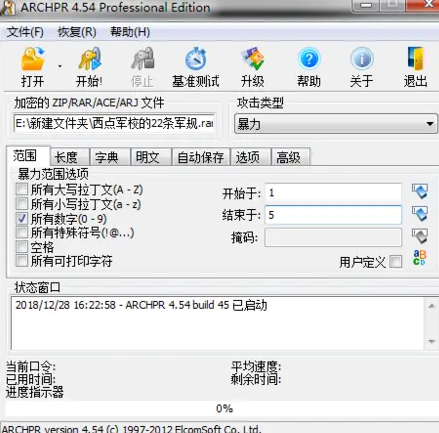The width and height of the screenshot is (439, 433).
Task: Enable 所有大写拉丁文(A - Z) checkbox
Action: [x=22, y=189]
